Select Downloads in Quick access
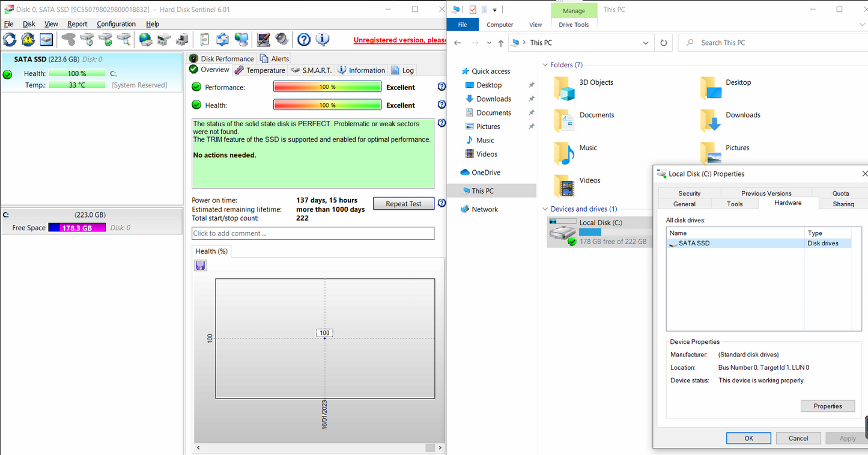The width and height of the screenshot is (868, 455). (494, 99)
